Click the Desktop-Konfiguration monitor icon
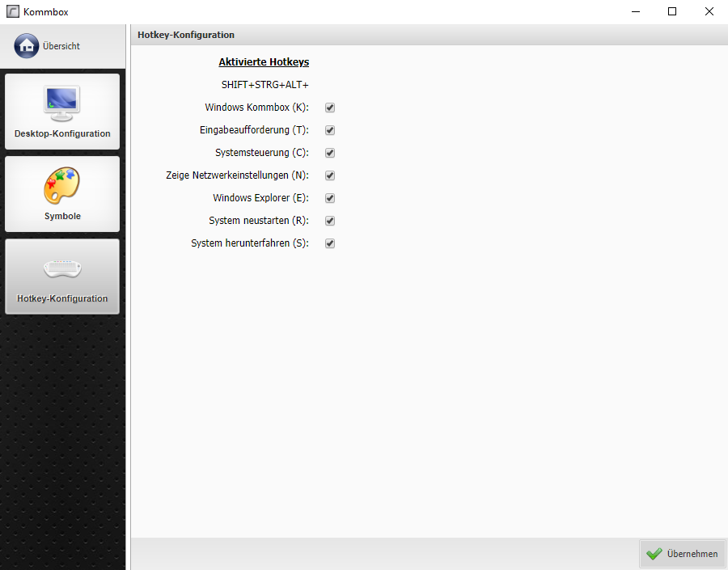Viewport: 728px width, 570px height. coord(61,101)
